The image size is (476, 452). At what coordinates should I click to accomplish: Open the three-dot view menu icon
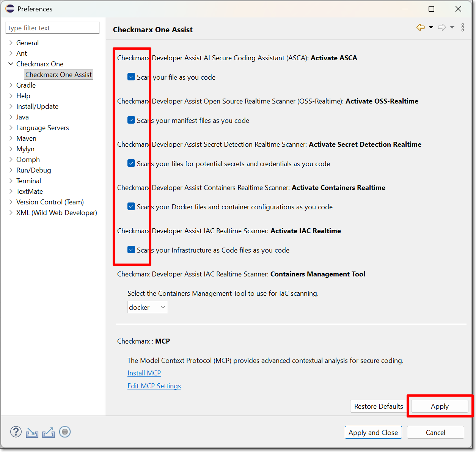click(463, 27)
